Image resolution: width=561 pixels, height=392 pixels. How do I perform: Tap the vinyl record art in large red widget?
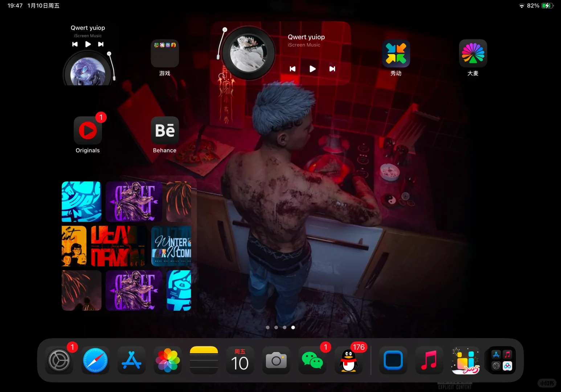coord(249,53)
